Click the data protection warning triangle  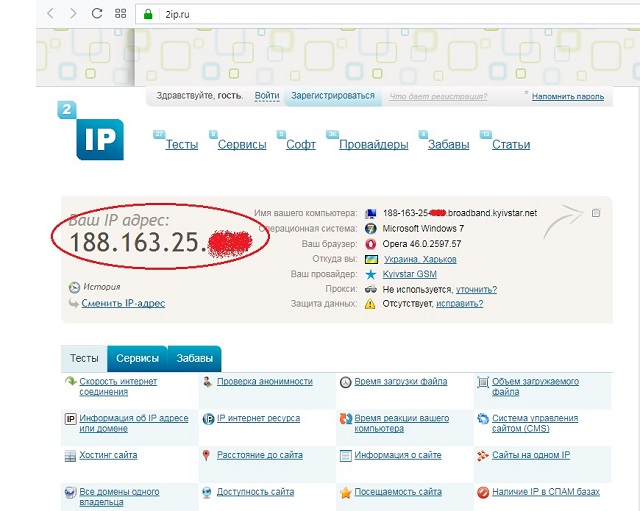point(370,304)
